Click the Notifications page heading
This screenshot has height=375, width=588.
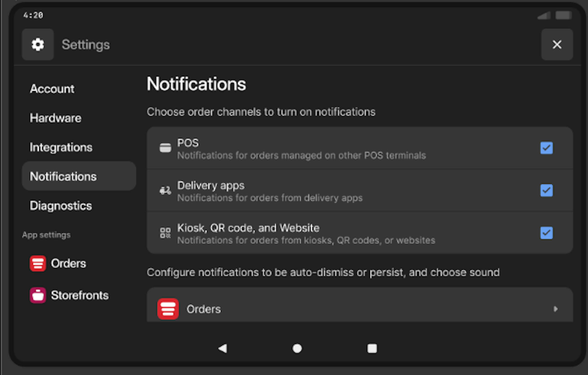(196, 84)
